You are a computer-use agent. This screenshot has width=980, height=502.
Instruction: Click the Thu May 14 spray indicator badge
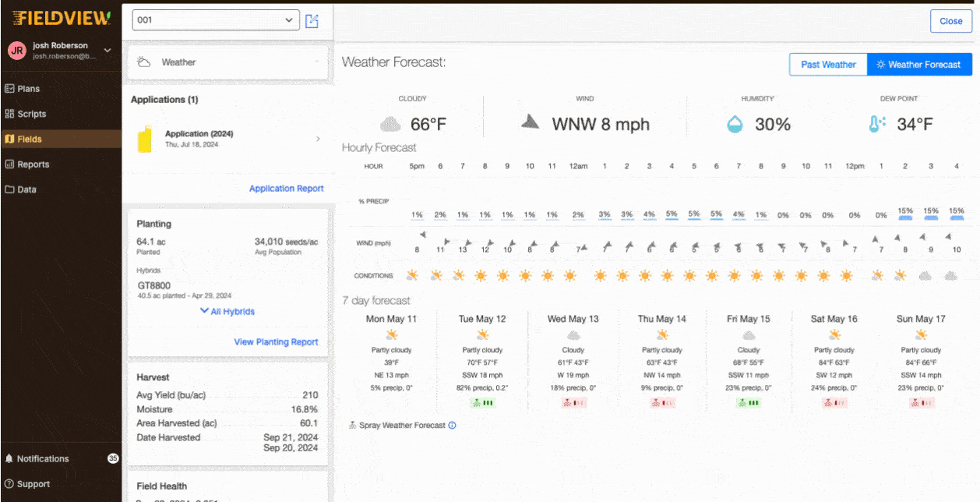(x=662, y=403)
